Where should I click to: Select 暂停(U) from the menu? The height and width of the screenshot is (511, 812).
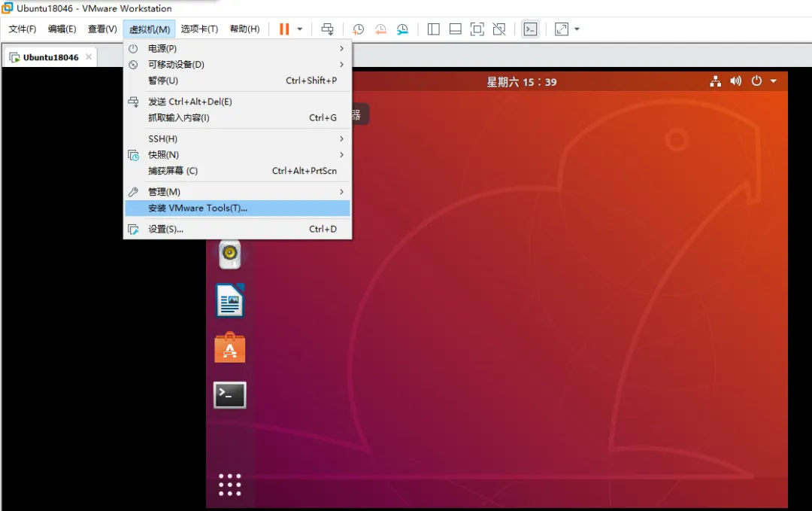238,81
